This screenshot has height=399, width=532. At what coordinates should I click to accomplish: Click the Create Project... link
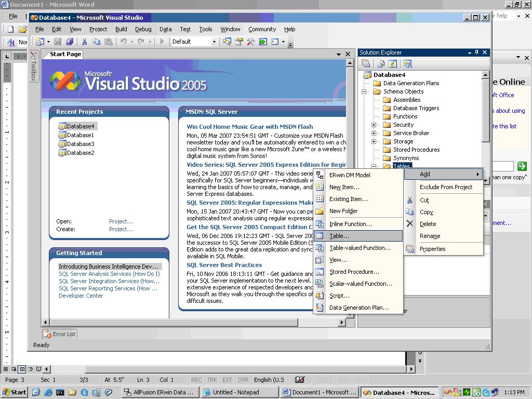click(121, 229)
